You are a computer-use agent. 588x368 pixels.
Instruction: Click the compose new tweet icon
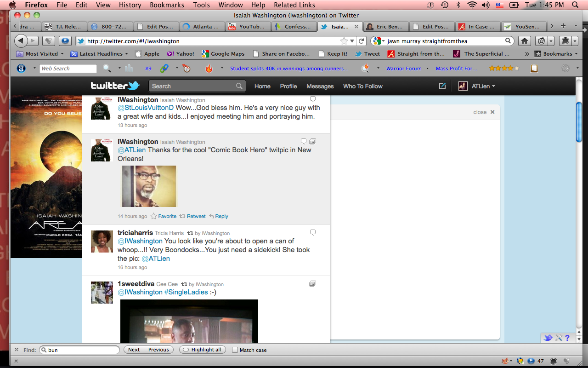(x=442, y=86)
